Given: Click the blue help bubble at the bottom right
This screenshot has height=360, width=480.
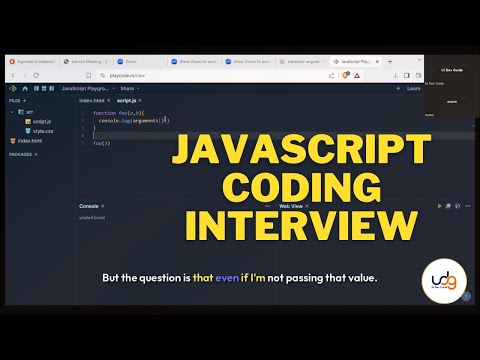Looking at the screenshot, I should (x=466, y=296).
